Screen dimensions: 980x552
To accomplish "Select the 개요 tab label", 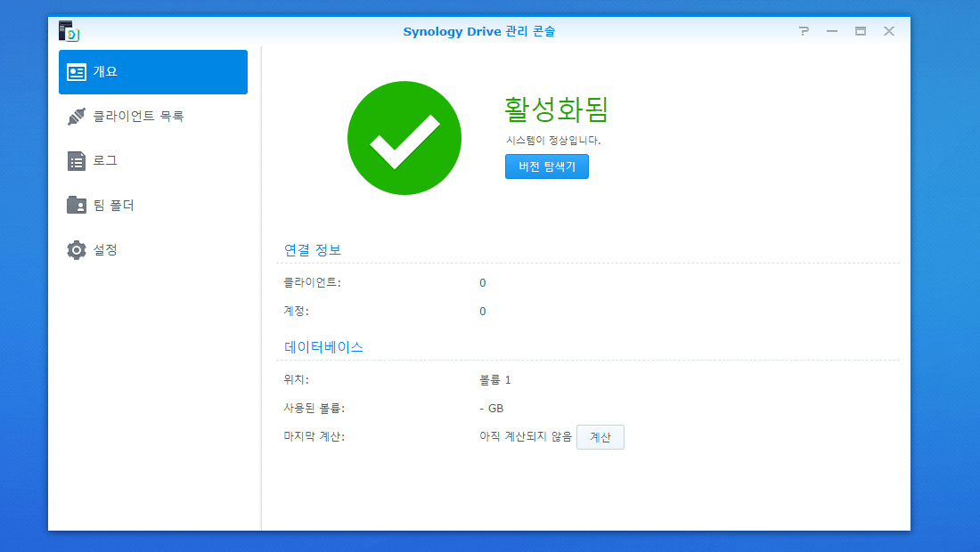I will [105, 72].
